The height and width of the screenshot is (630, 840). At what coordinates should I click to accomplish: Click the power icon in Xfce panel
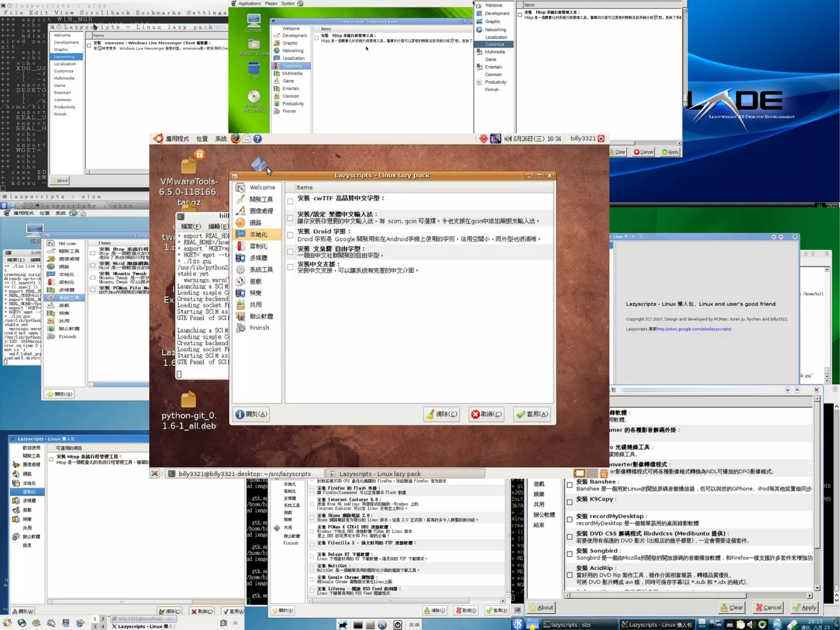click(397, 625)
